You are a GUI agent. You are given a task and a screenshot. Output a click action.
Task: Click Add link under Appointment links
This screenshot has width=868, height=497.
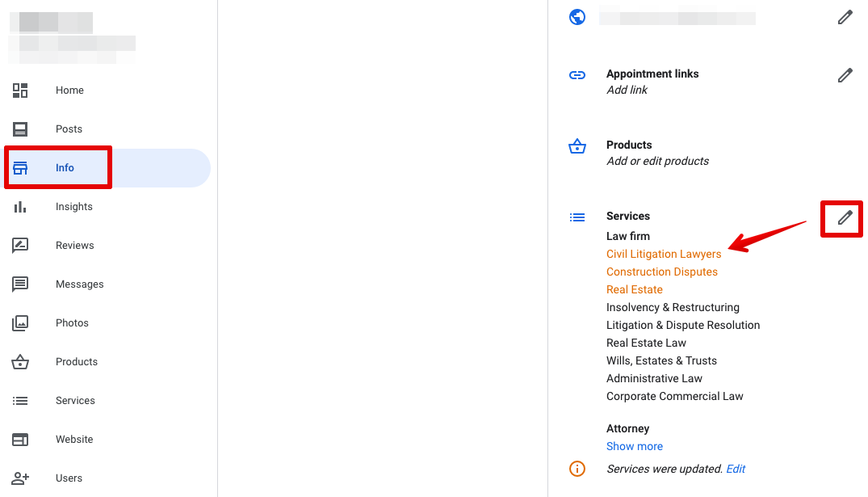627,90
